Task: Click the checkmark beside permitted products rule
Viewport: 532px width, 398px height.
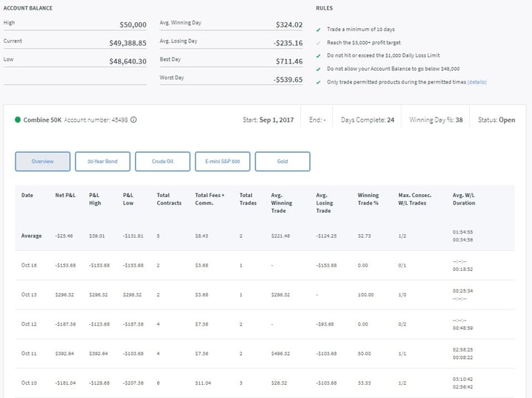Action: [318, 82]
